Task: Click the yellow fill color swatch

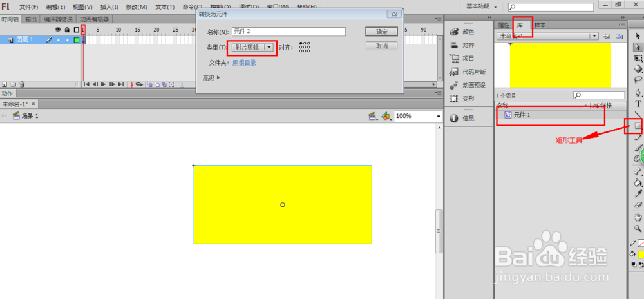Action: [x=641, y=255]
